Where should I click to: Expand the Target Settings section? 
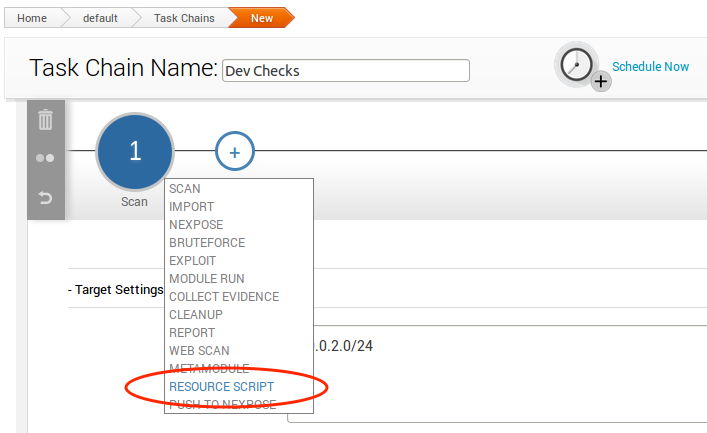(116, 290)
